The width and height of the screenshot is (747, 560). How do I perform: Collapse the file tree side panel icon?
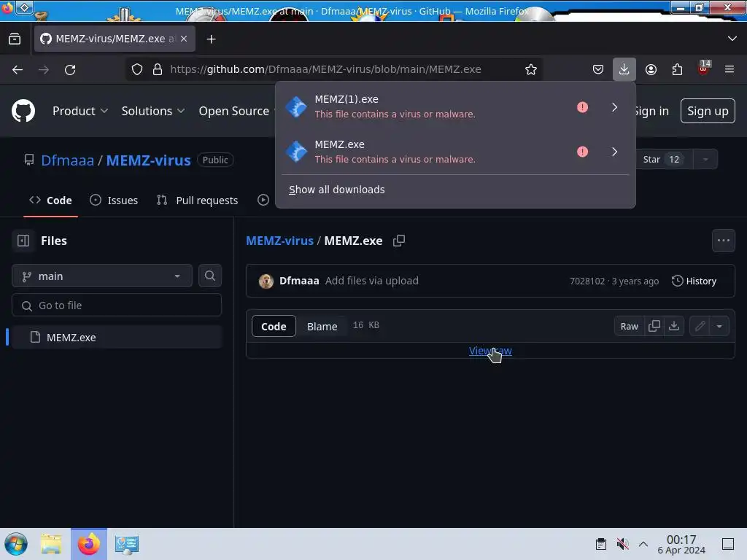[x=23, y=241]
